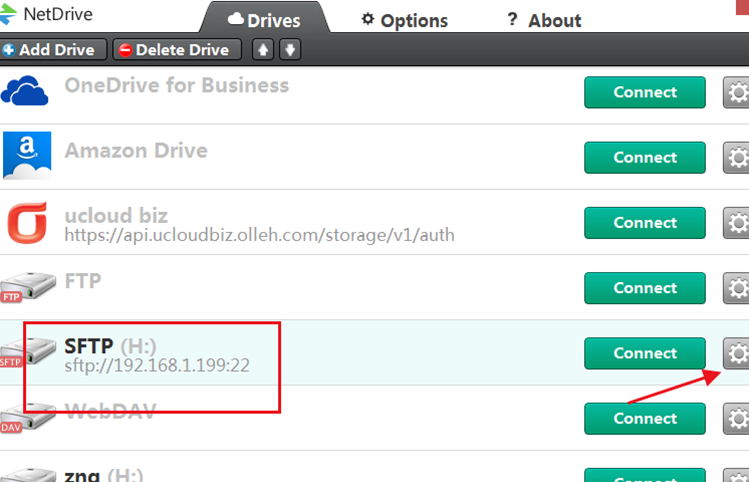Connect the OneDrive for Business drive
The image size is (749, 482).
click(x=644, y=92)
